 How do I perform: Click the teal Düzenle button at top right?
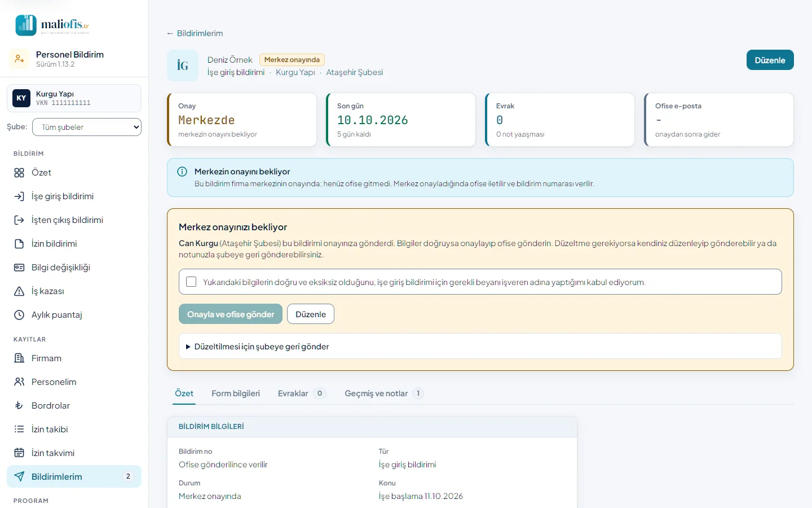pyautogui.click(x=770, y=60)
